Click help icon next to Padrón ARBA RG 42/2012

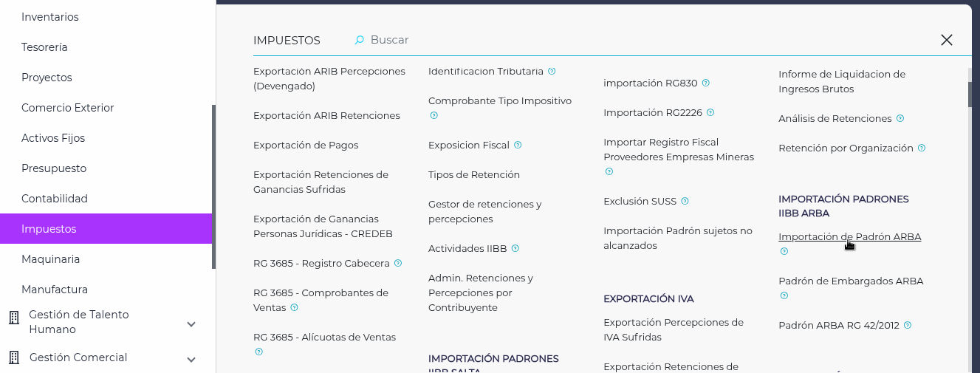click(x=908, y=326)
